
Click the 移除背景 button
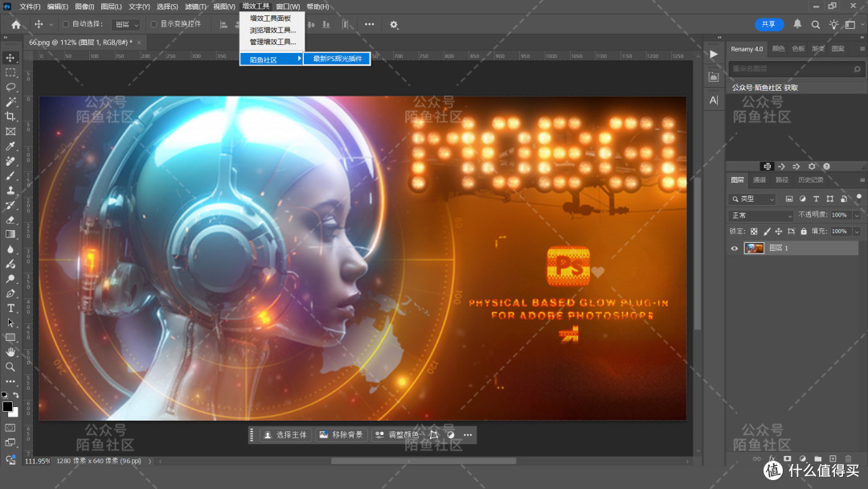[341, 435]
